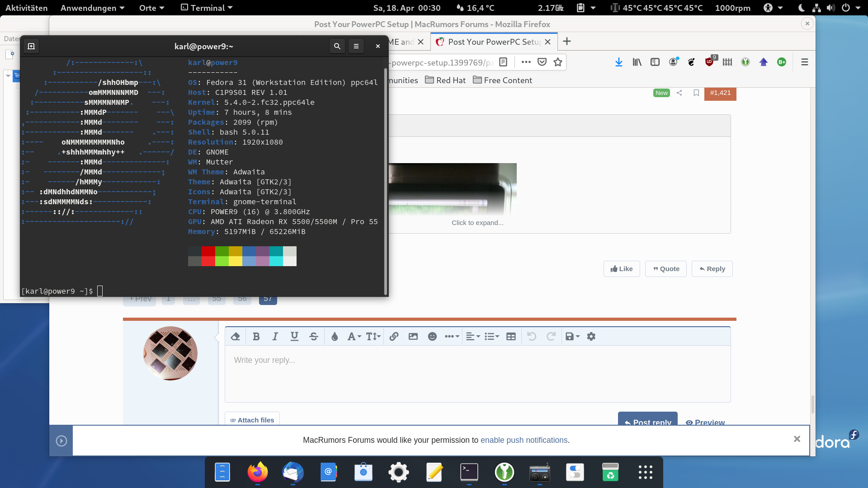868x488 pixels.
Task: Click the terminal search icon
Action: point(337,46)
